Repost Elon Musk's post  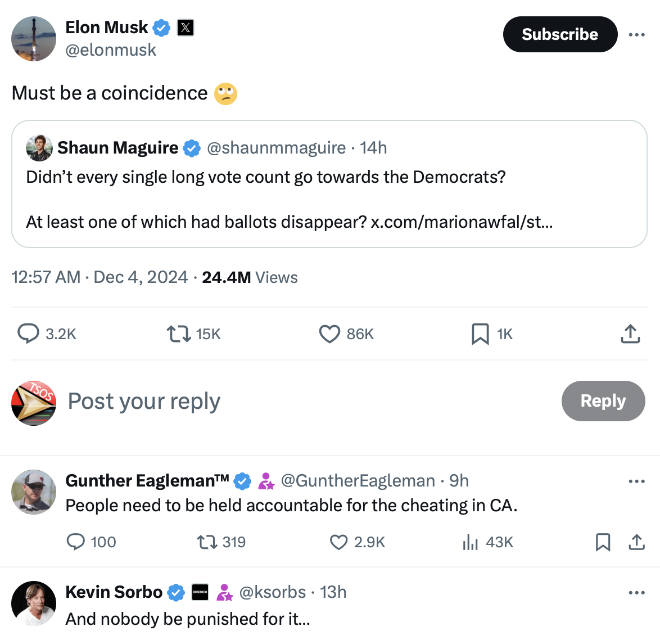tap(179, 334)
